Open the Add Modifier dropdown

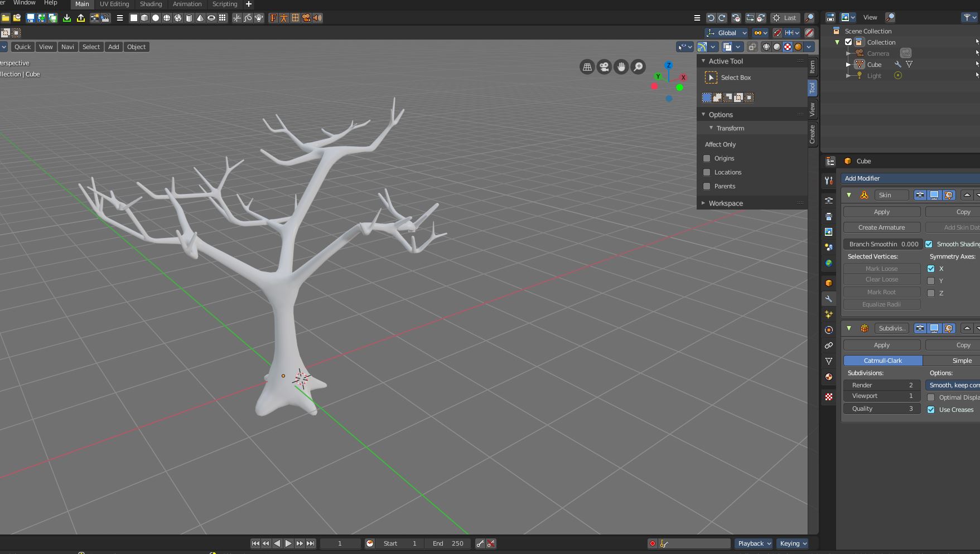coord(910,178)
